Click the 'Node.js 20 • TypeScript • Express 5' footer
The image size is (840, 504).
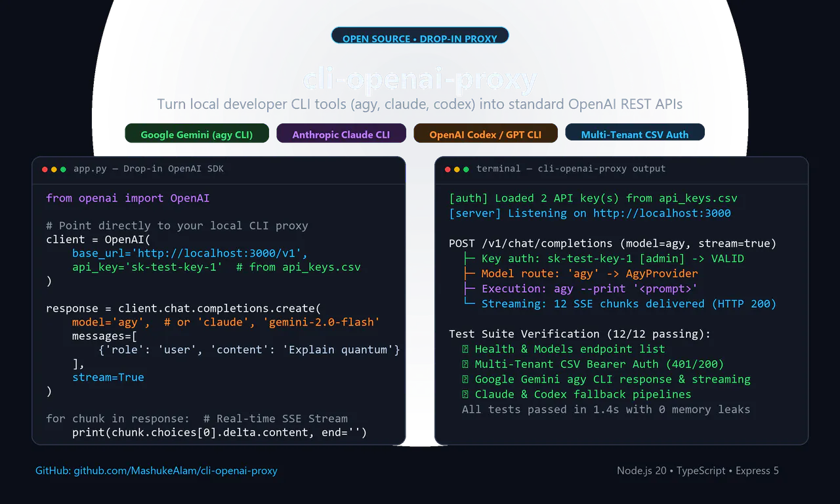[x=698, y=471]
